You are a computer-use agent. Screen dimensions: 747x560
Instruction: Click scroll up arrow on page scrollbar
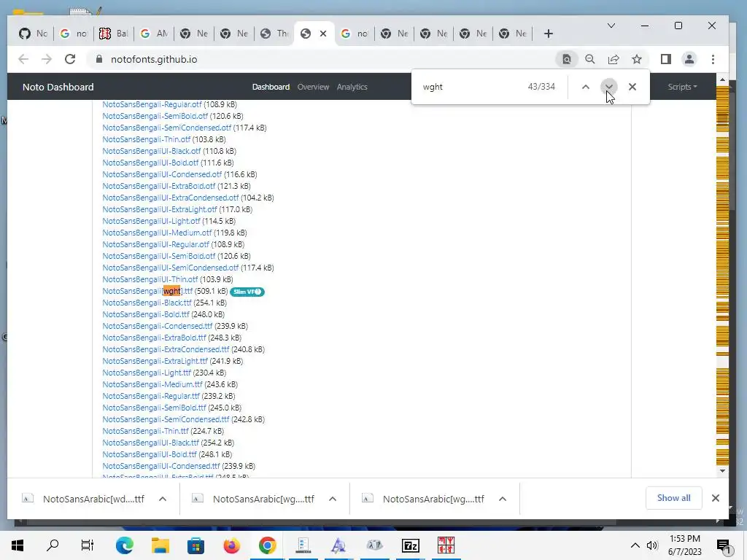tap(723, 79)
